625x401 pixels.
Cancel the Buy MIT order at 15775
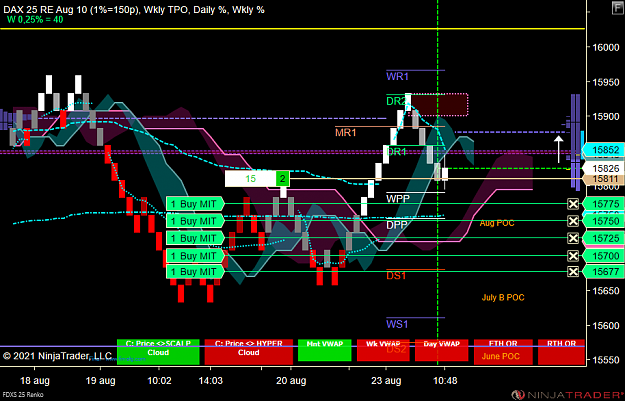(573, 204)
